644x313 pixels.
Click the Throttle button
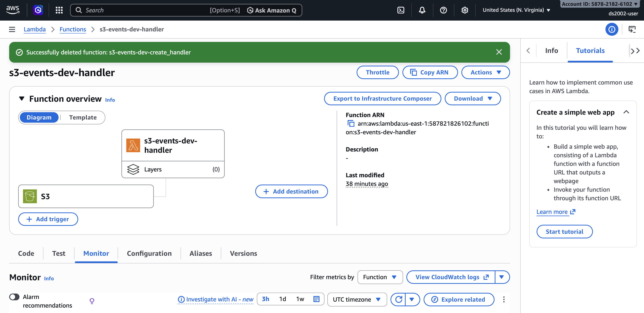click(378, 72)
